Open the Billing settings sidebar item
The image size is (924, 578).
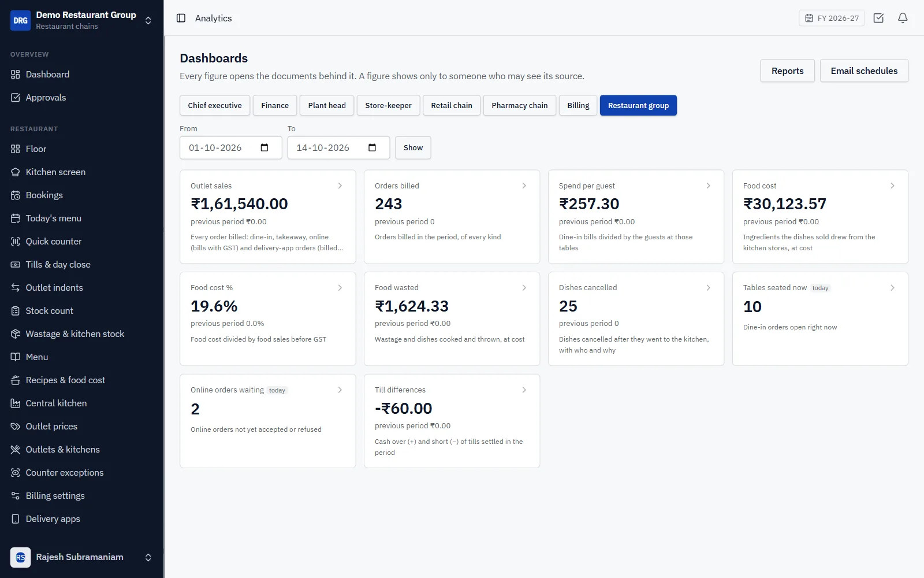pyautogui.click(x=81, y=496)
